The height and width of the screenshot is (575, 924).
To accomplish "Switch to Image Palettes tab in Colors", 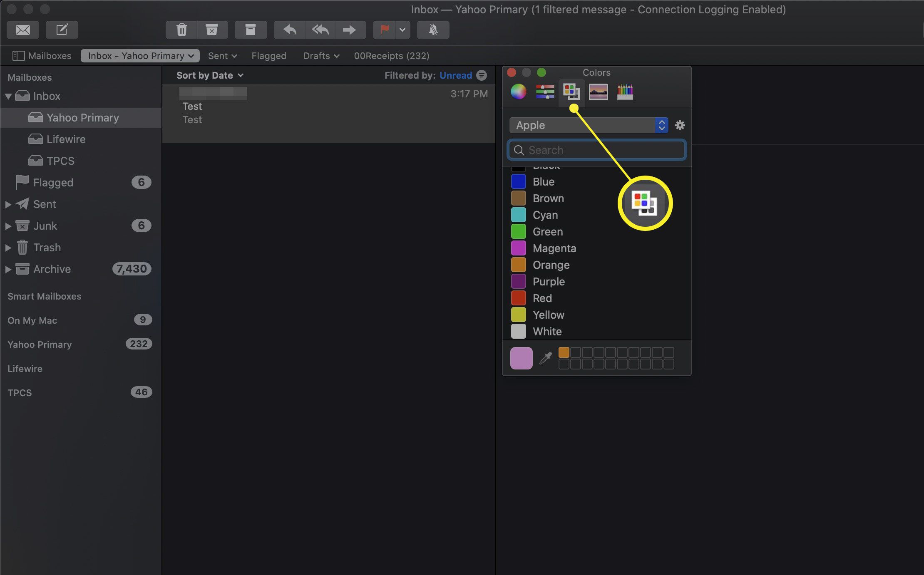I will click(x=599, y=92).
